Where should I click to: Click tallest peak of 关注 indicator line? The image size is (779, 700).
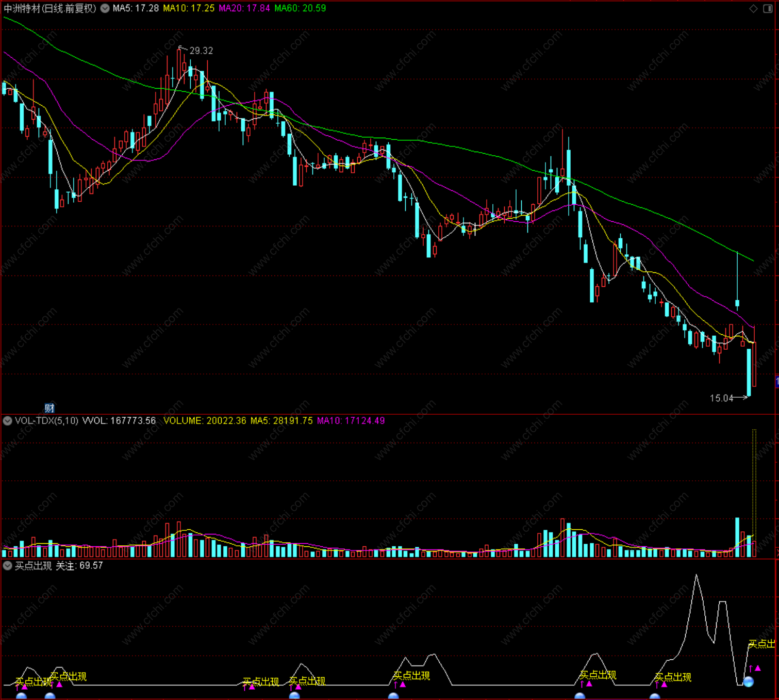[x=697, y=575]
